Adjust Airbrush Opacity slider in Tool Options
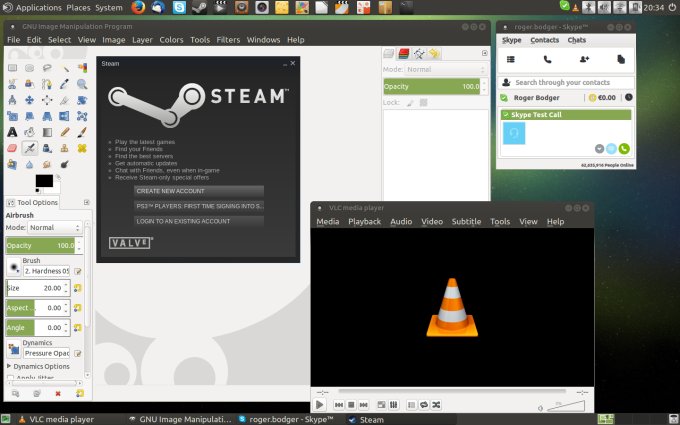Screen dimensions: 680x425 pos(40,245)
